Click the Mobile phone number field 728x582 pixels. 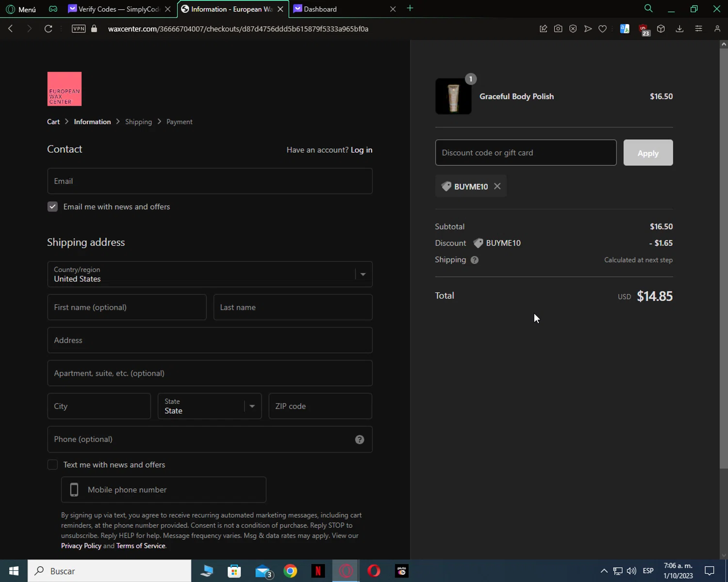[x=164, y=489]
